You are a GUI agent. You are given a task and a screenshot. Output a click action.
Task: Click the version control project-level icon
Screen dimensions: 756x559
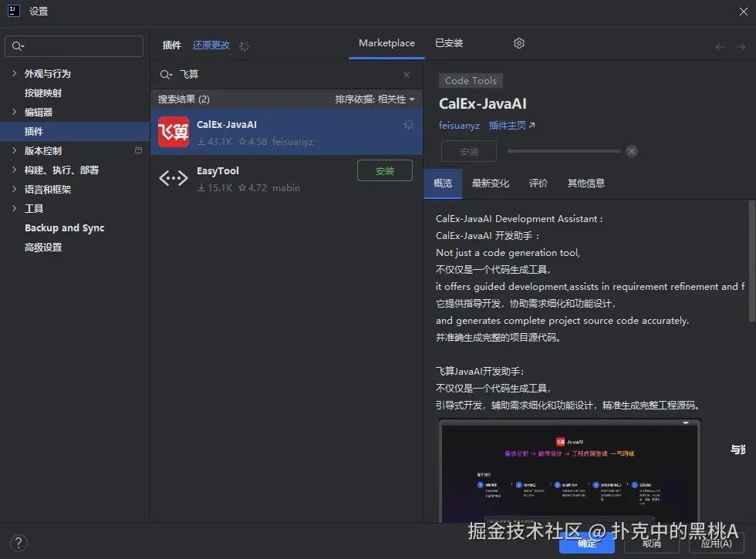point(138,150)
